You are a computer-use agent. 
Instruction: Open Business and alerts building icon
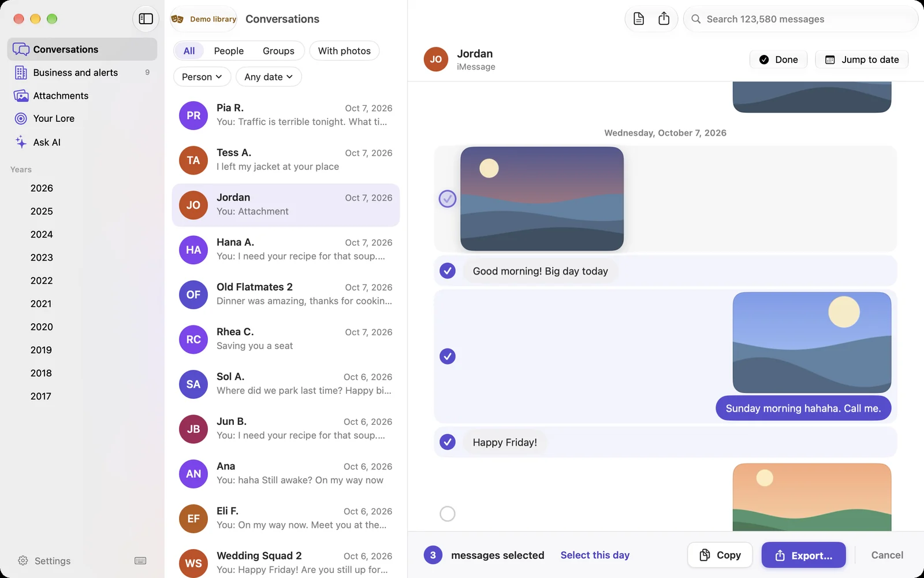[x=21, y=72]
